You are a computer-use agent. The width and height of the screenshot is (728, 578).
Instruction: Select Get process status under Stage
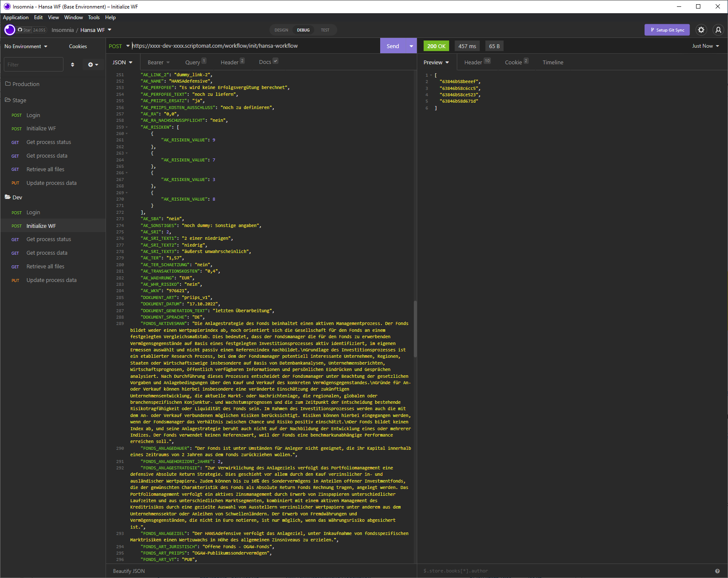click(x=53, y=142)
